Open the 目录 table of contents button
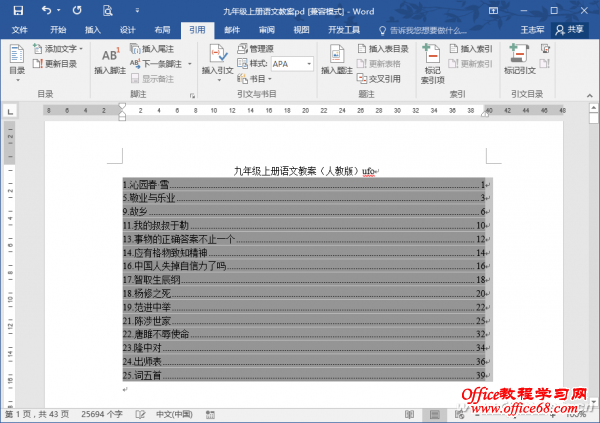The height and width of the screenshot is (423, 600). pyautogui.click(x=17, y=63)
